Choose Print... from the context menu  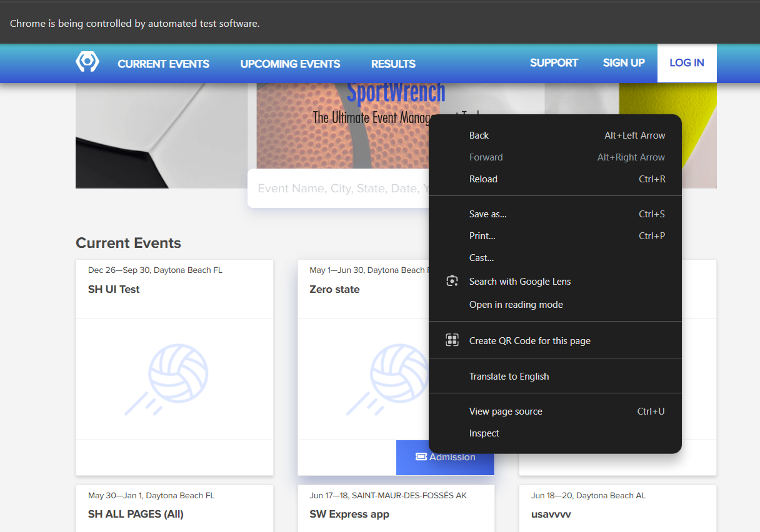(555, 236)
